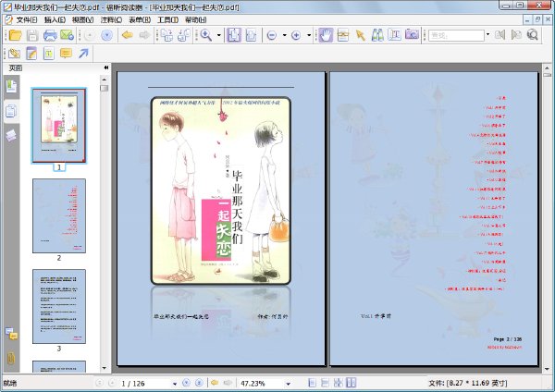
Task: Toggle the Fit Page view button
Action: click(234, 35)
